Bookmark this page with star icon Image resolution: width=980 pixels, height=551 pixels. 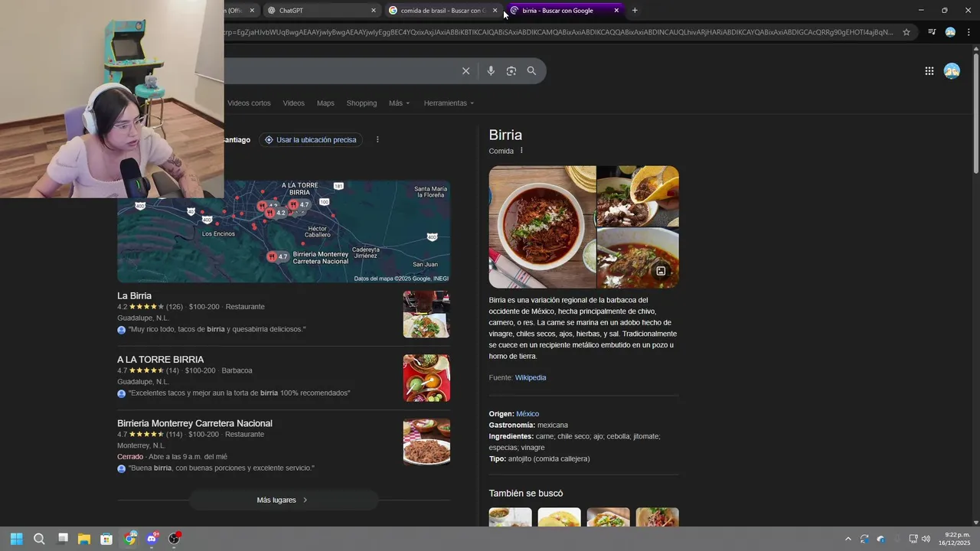(906, 32)
